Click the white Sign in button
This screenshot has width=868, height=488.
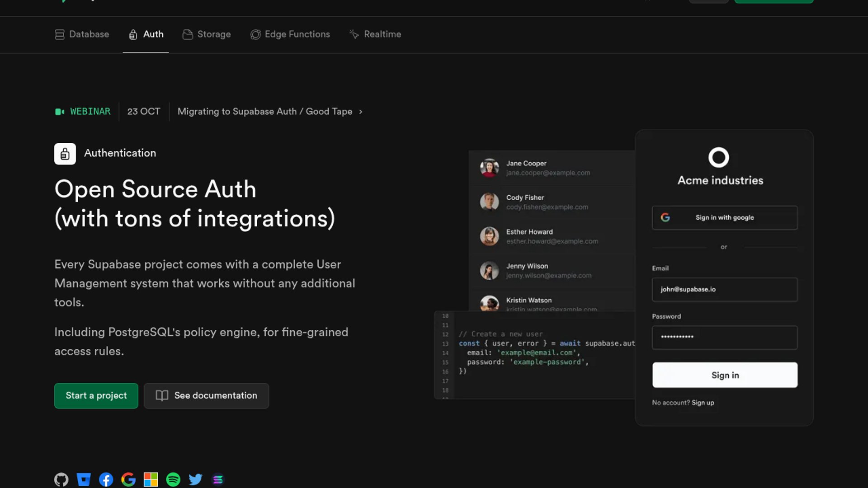point(725,375)
